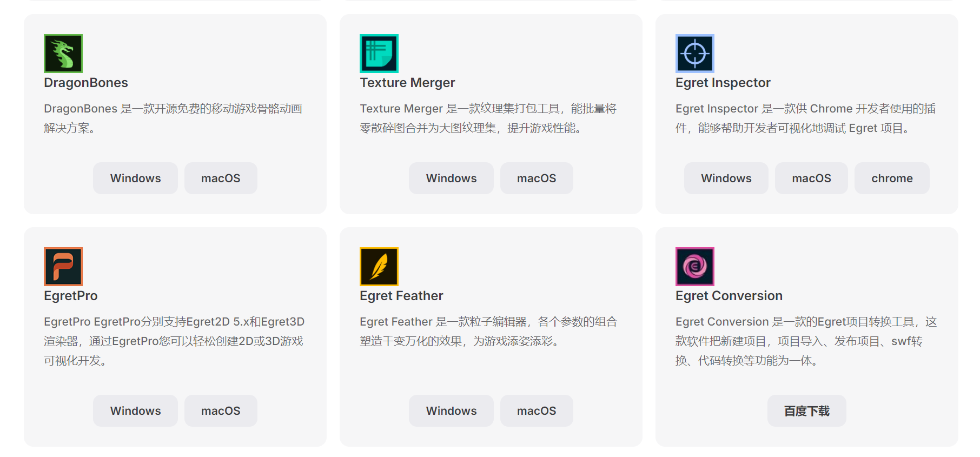
Task: Click the DragonBones title text
Action: pos(86,83)
